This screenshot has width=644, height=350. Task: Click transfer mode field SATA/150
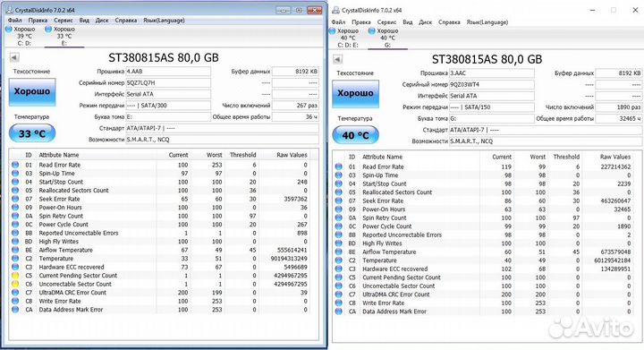[492, 107]
